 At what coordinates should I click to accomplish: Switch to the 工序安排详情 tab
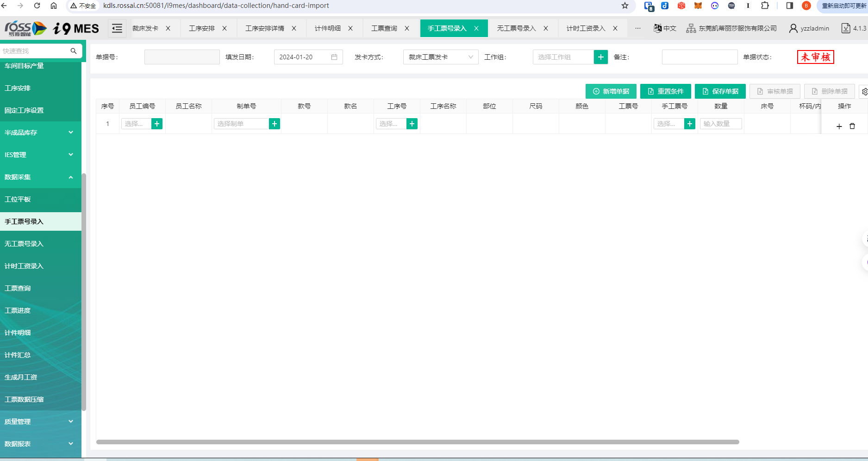(x=265, y=28)
